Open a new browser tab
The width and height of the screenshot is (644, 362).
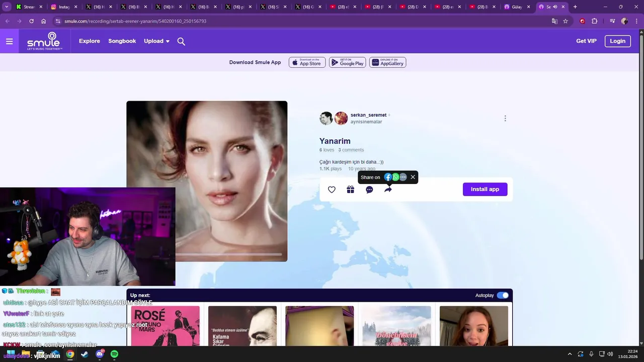pos(575,7)
